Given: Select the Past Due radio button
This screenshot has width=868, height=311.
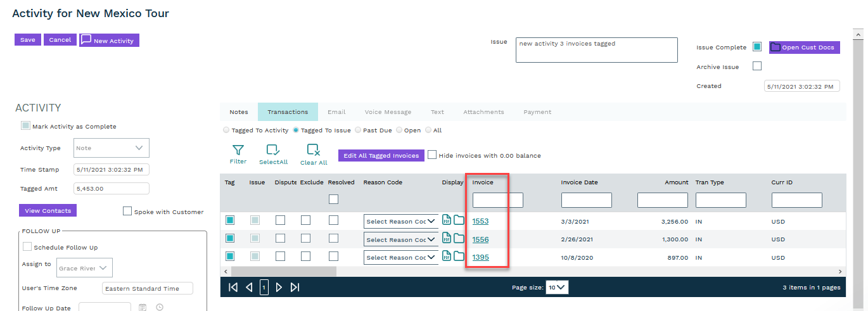Looking at the screenshot, I should (x=358, y=130).
